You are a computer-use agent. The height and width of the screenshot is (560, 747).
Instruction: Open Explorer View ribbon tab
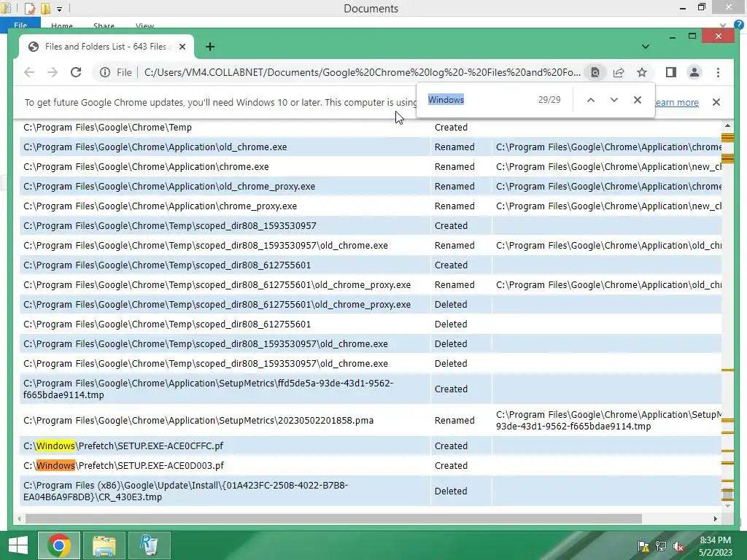click(145, 26)
